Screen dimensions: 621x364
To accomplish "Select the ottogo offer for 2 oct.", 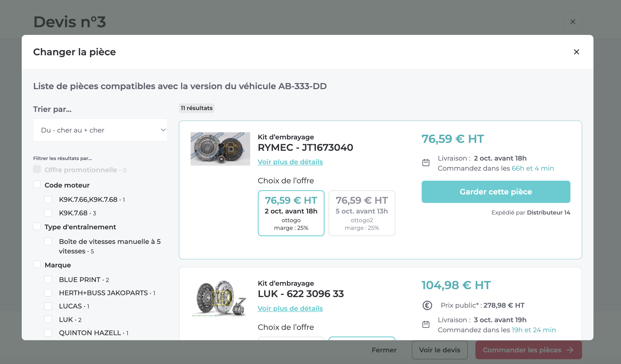I will coord(291,213).
